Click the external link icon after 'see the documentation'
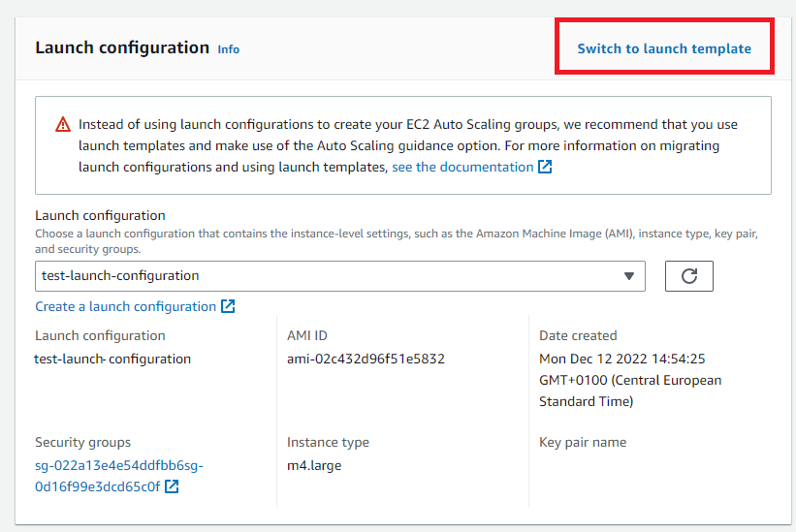This screenshot has height=532, width=796. pyautogui.click(x=545, y=167)
